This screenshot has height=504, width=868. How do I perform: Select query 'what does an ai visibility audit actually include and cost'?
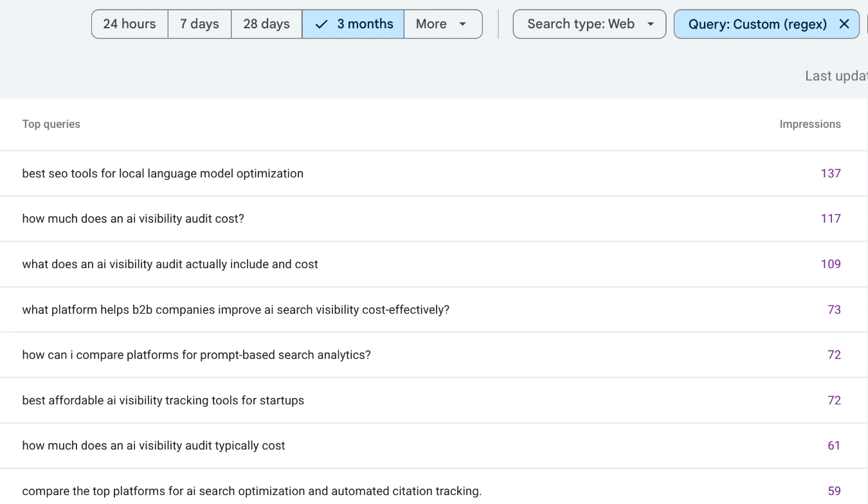pos(170,264)
